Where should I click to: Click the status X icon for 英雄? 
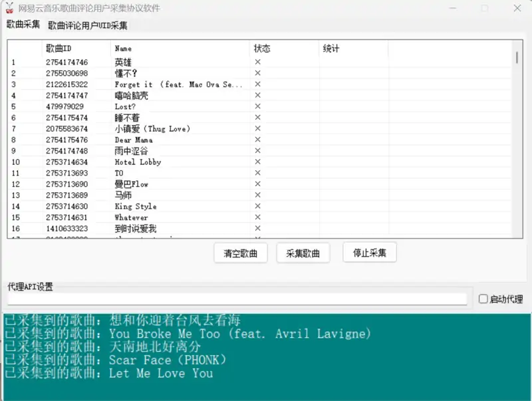[x=258, y=62]
